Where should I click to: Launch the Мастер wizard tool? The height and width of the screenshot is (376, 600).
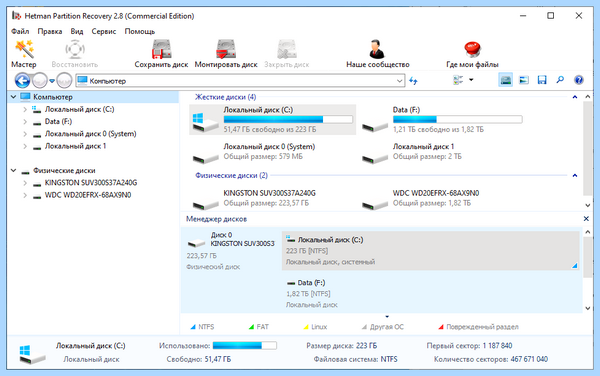tap(24, 54)
